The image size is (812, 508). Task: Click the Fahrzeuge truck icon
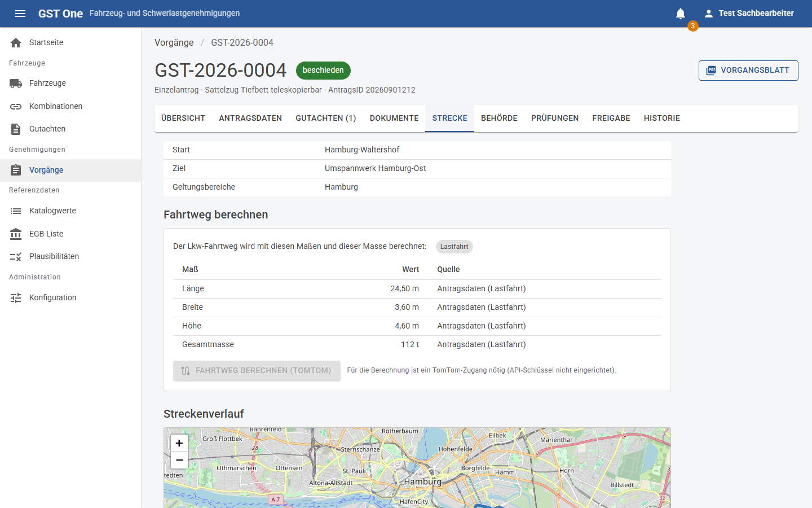(16, 84)
